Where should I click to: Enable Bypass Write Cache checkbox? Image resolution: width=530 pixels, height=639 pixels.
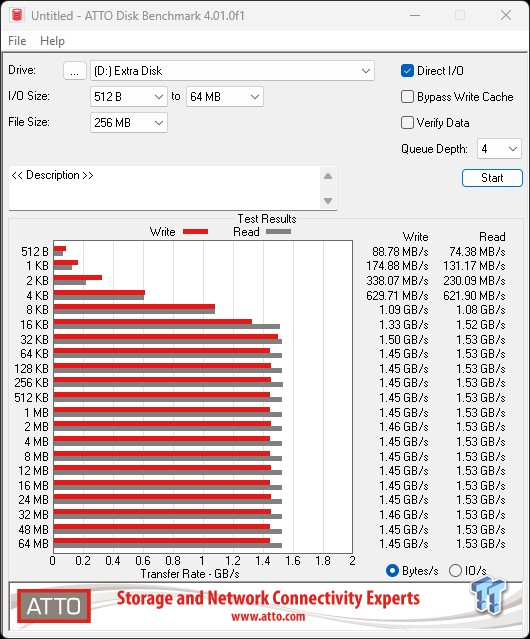coord(407,97)
